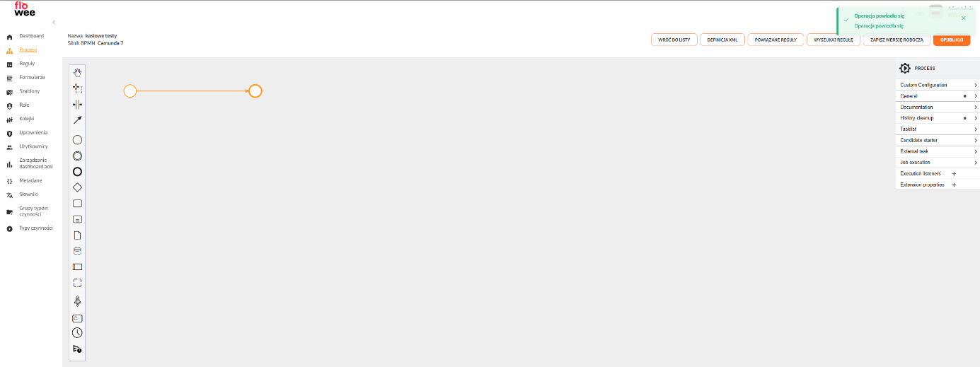
Task: Click the OPUBLIKUJ button
Action: [952, 40]
